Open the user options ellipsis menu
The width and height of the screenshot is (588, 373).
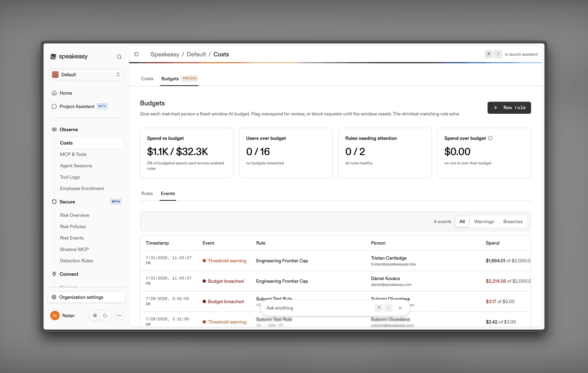point(119,316)
